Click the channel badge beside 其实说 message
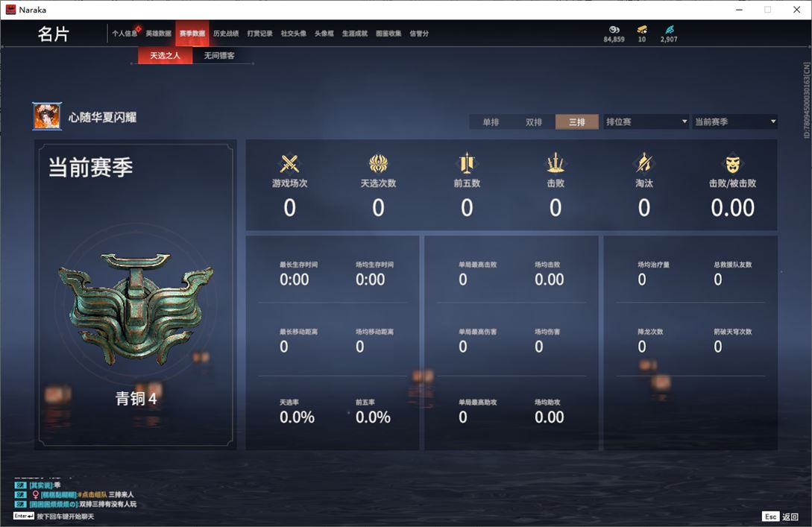The image size is (812, 527). pyautogui.click(x=21, y=485)
